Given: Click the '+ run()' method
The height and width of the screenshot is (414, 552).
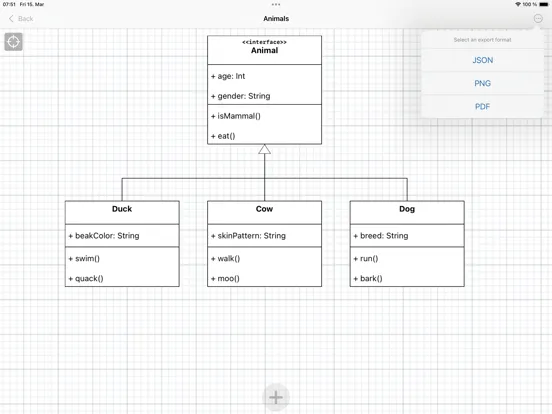Looking at the screenshot, I should pos(366,258).
